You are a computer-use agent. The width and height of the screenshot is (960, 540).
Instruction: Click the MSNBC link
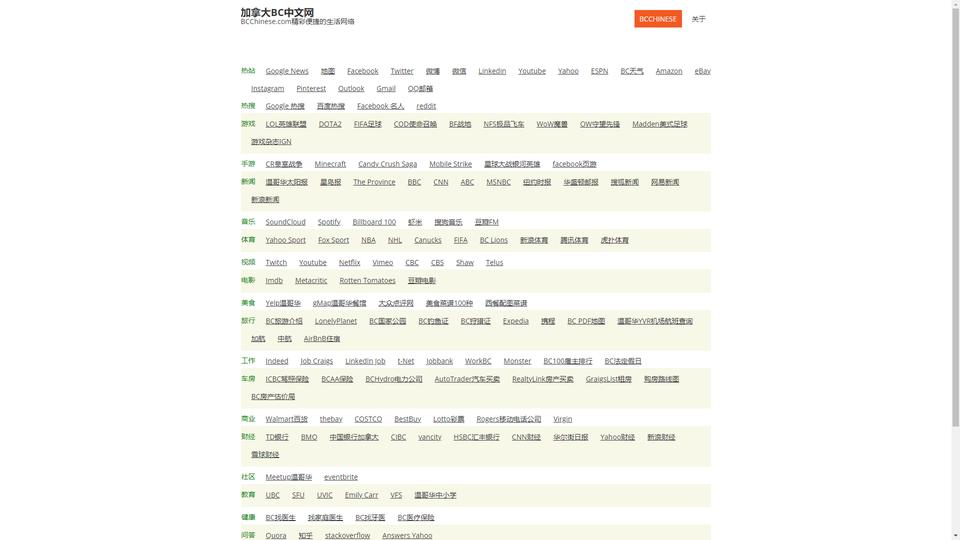[x=498, y=182]
